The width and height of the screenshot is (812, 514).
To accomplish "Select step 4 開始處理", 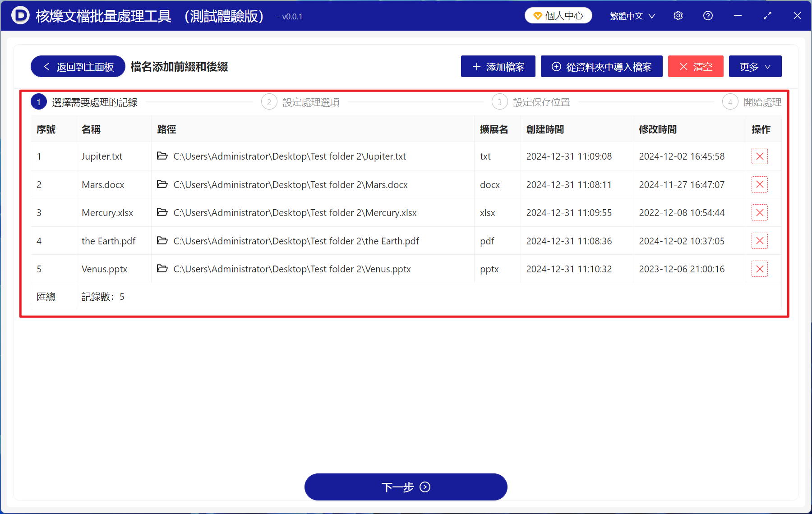I will [x=752, y=102].
